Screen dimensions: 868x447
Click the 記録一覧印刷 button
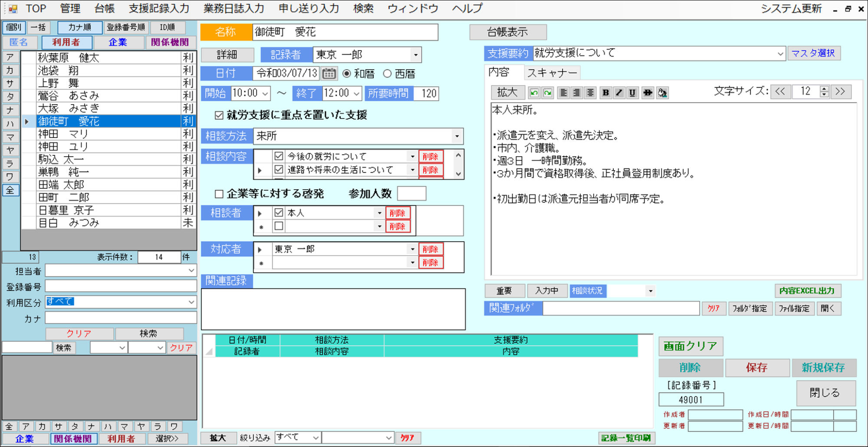(626, 438)
